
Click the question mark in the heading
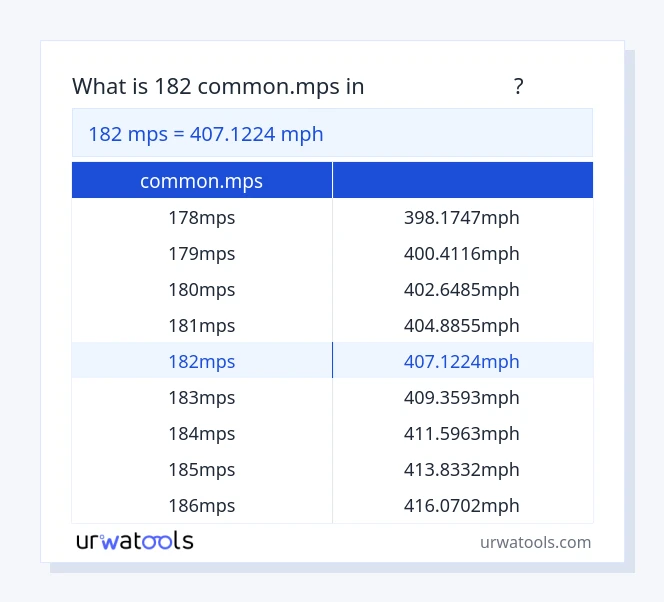[x=518, y=87]
